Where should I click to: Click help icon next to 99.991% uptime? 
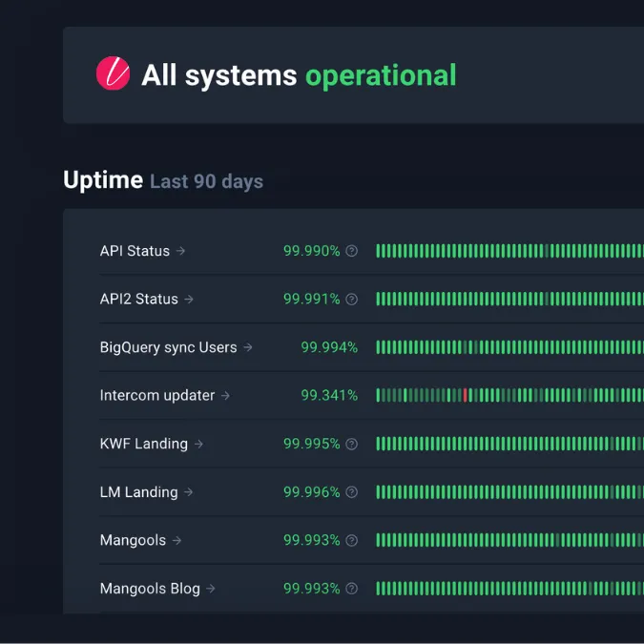pyautogui.click(x=351, y=299)
